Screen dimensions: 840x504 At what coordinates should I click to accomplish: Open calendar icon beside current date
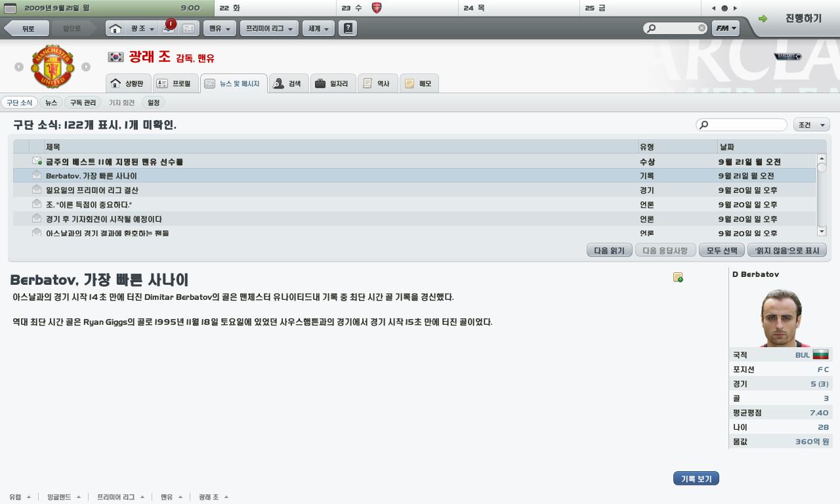coord(10,8)
